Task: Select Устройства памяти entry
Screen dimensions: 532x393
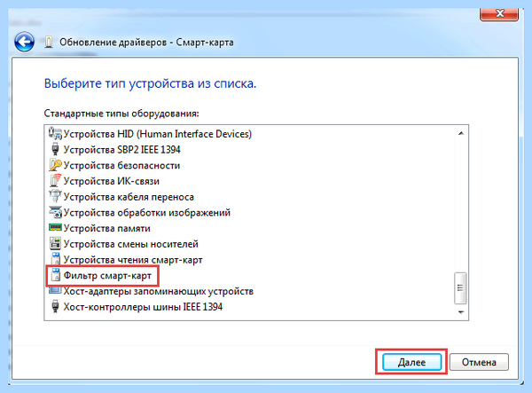Action: point(107,228)
